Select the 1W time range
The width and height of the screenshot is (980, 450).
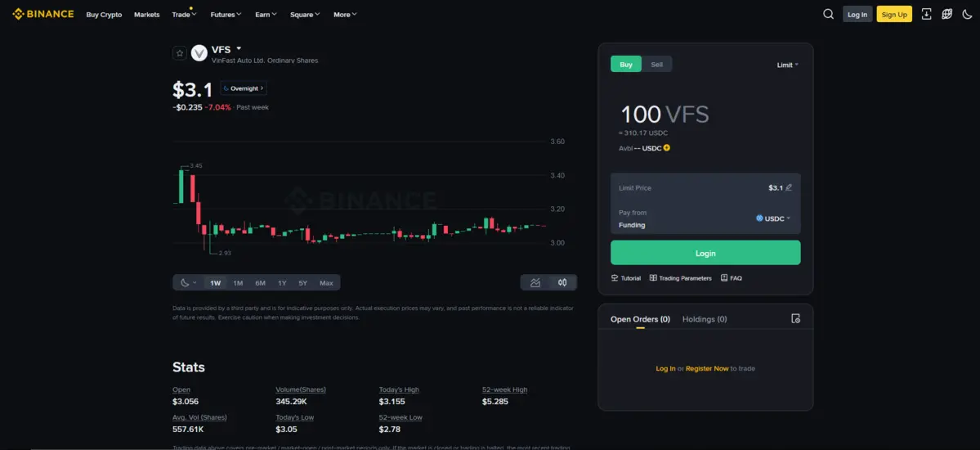(x=216, y=283)
